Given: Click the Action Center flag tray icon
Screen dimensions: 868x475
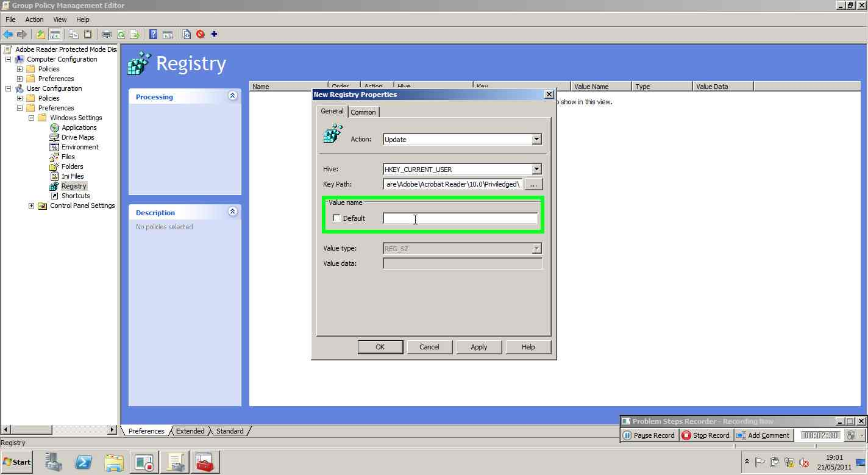Looking at the screenshot, I should (x=759, y=462).
